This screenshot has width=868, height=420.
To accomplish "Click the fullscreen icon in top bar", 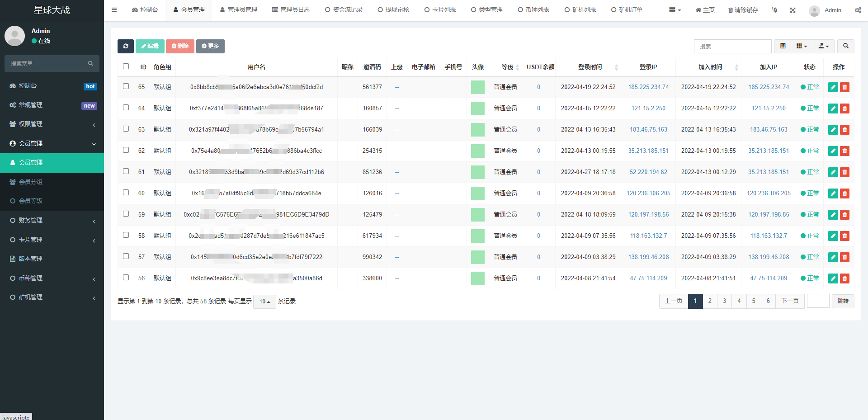I will point(793,10).
